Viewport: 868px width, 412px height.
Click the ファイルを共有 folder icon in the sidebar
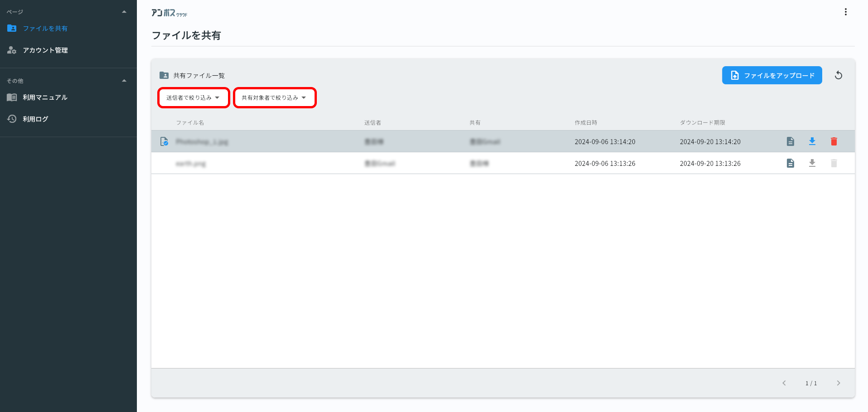12,28
